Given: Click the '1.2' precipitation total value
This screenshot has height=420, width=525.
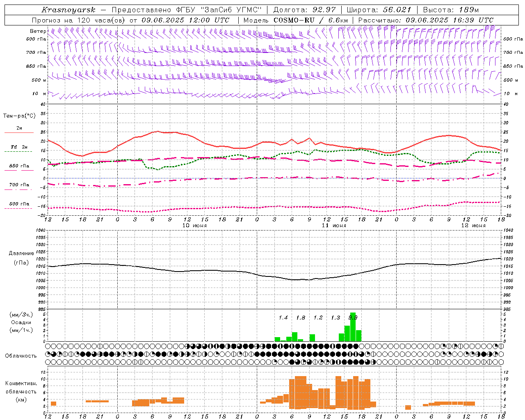Looking at the screenshot, I should [318, 318].
